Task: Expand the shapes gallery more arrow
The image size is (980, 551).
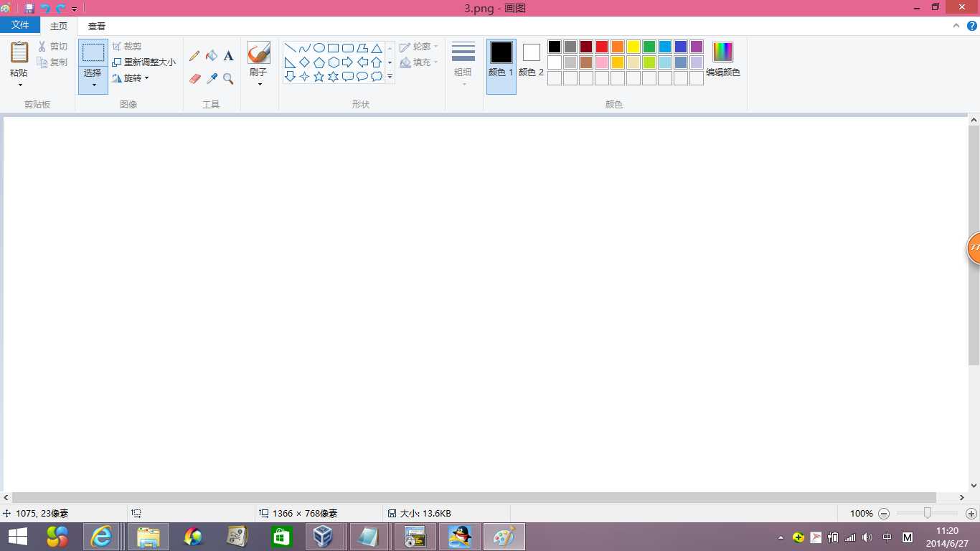Action: click(x=390, y=76)
